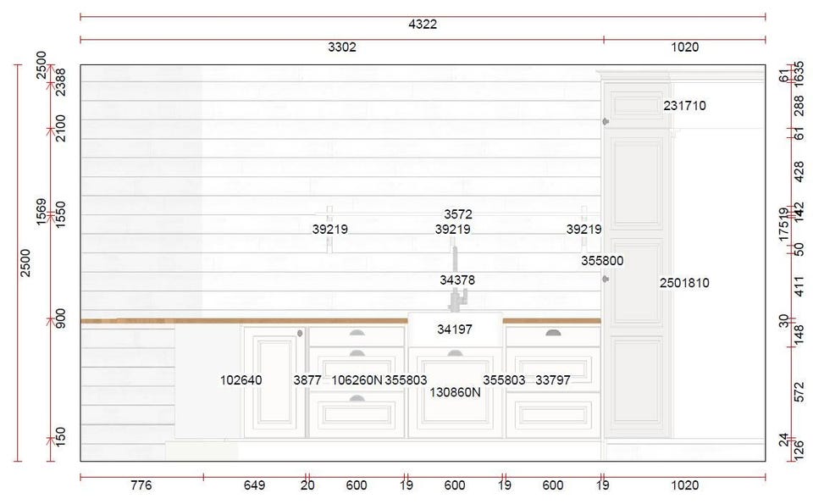Select the 900 worktop height dimension
Viewport: 813px width, 504px height.
[x=61, y=318]
